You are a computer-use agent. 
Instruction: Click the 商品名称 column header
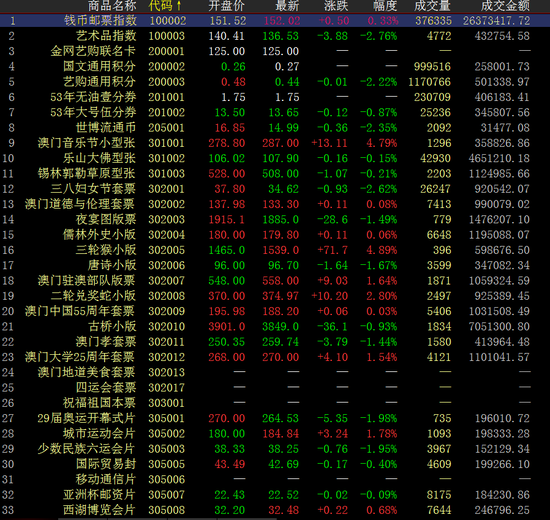[112, 6]
